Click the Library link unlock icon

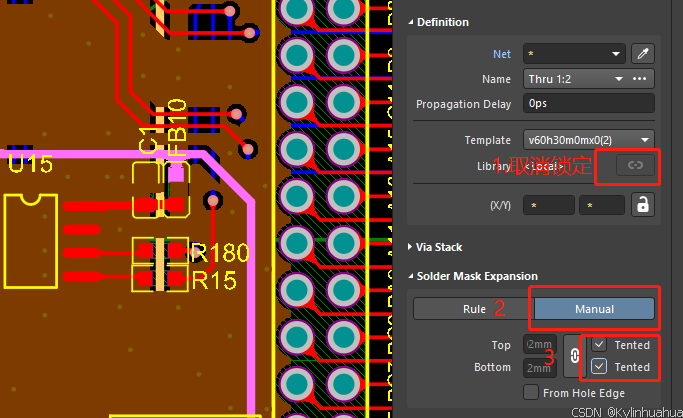coord(635,165)
